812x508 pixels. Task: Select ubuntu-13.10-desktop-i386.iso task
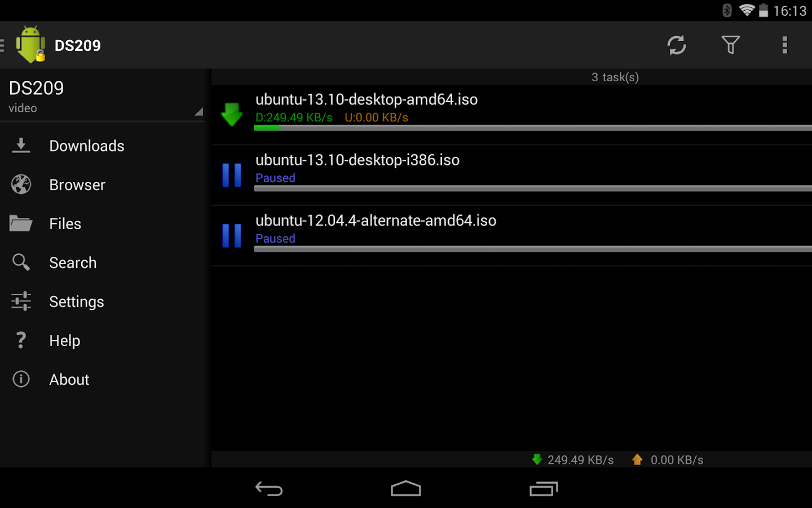coord(511,175)
